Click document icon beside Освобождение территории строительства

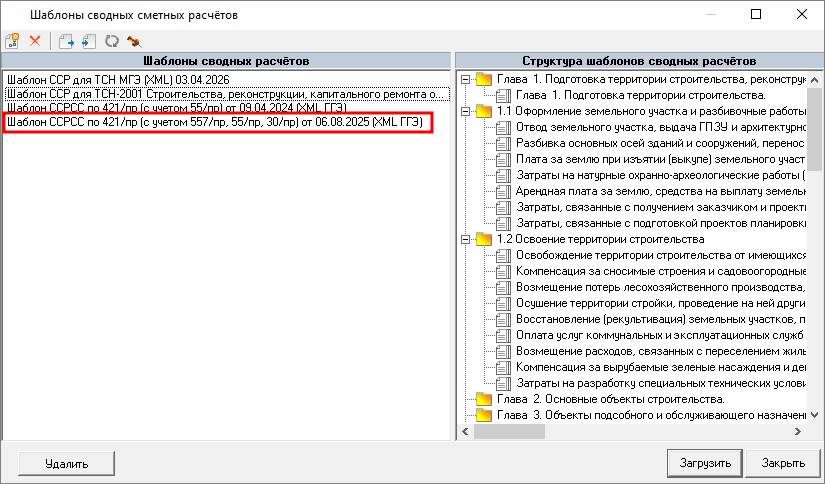point(504,256)
